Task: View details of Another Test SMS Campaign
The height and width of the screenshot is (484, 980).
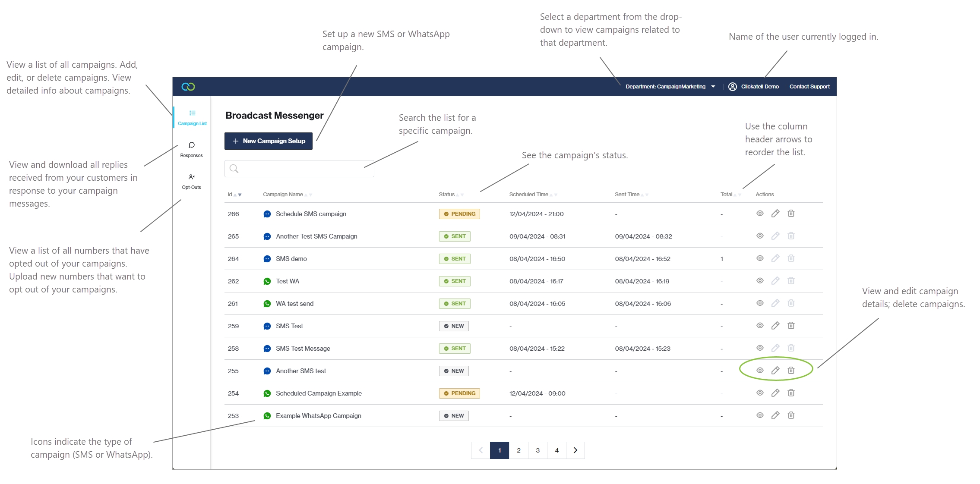Action: coord(760,236)
